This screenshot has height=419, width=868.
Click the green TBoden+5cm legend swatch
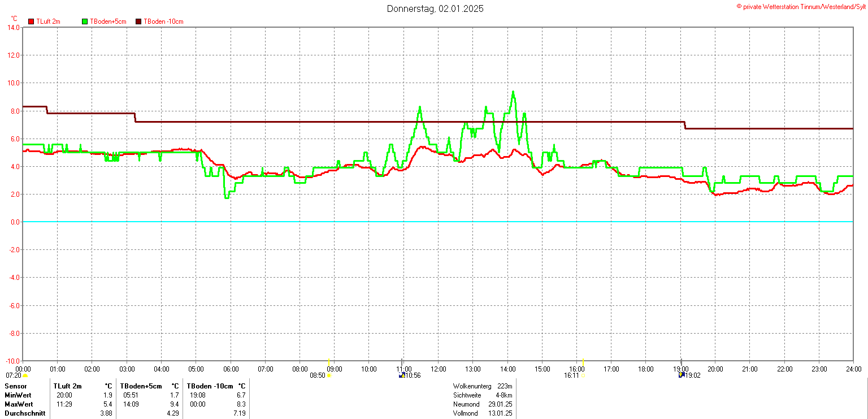point(85,21)
